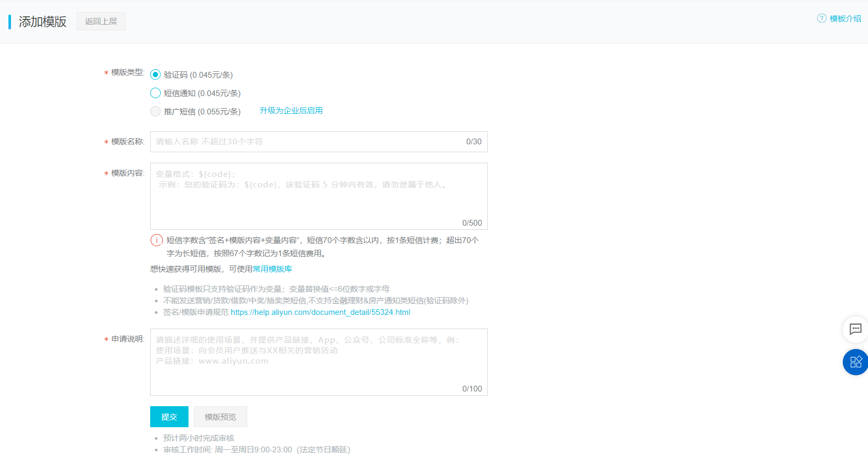Click the 0/30 character counter

[474, 142]
